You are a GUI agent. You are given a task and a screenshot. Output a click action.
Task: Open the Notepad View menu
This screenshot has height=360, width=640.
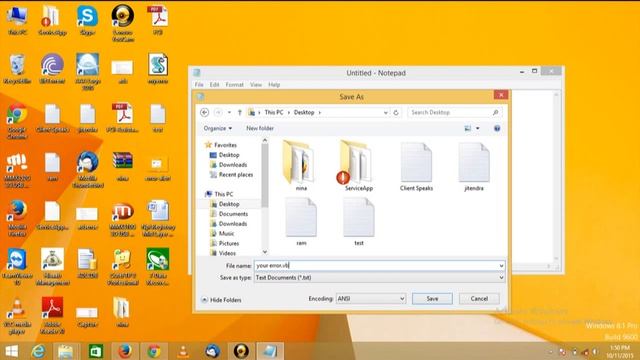click(256, 84)
